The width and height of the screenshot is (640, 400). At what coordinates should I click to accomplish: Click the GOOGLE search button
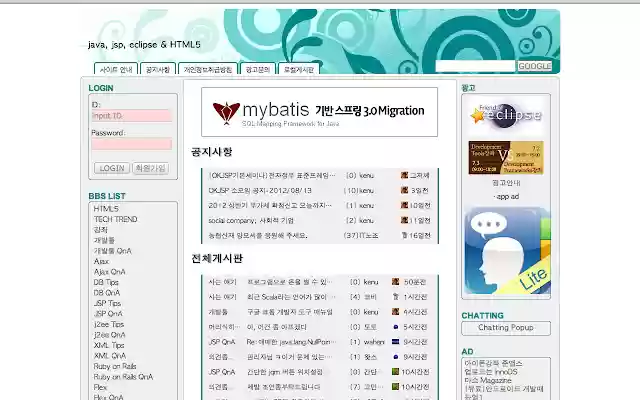(535, 66)
